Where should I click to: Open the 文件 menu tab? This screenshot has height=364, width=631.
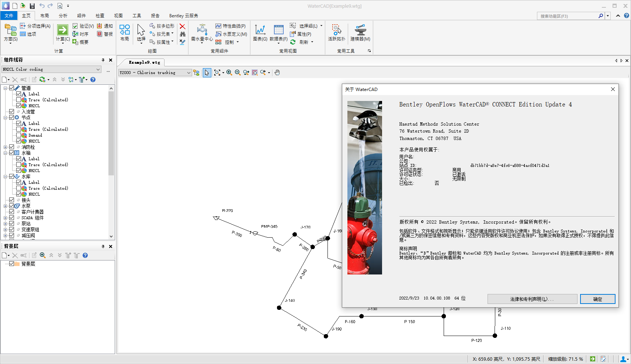(x=9, y=15)
